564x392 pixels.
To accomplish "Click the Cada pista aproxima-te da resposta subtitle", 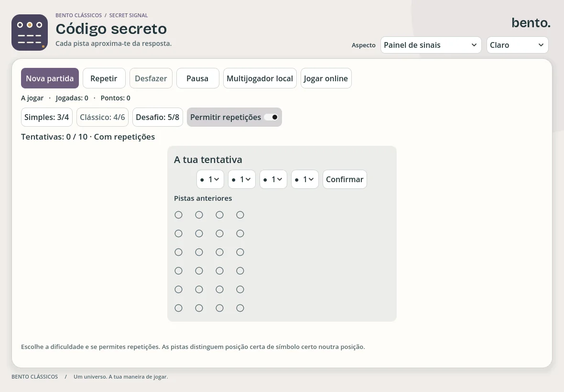I will tap(113, 44).
